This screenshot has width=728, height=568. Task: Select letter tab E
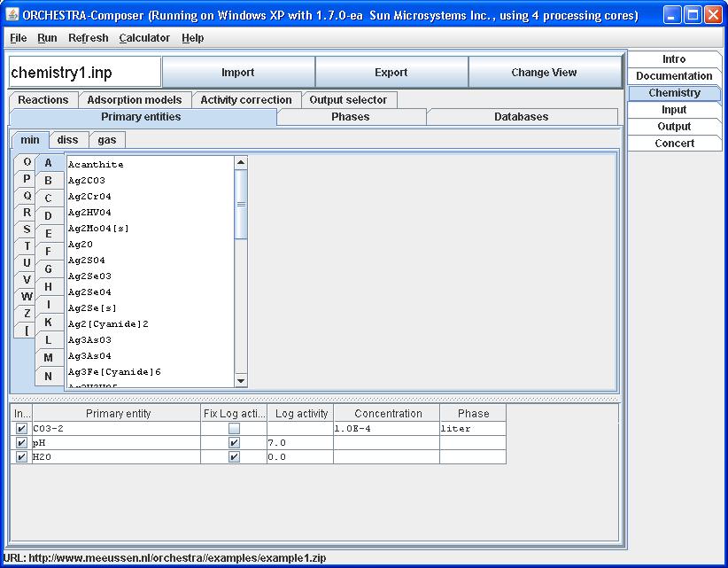tap(49, 234)
